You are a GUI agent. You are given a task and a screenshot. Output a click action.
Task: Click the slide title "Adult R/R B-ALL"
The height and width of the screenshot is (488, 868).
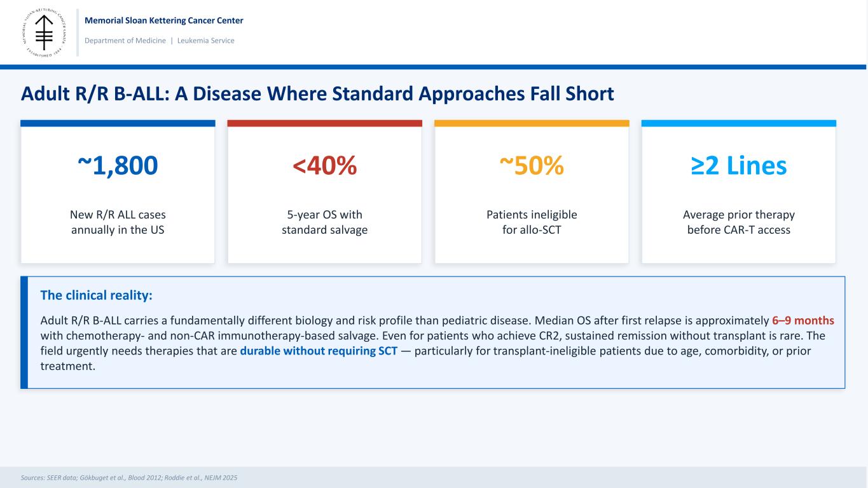[x=317, y=94]
